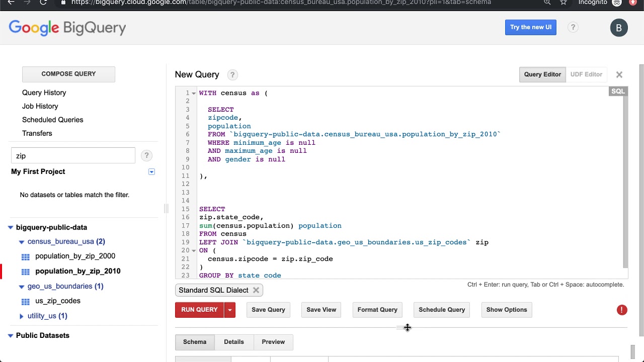The height and width of the screenshot is (362, 644).
Task: Click the Google BigQuery logo
Action: pos(67,28)
